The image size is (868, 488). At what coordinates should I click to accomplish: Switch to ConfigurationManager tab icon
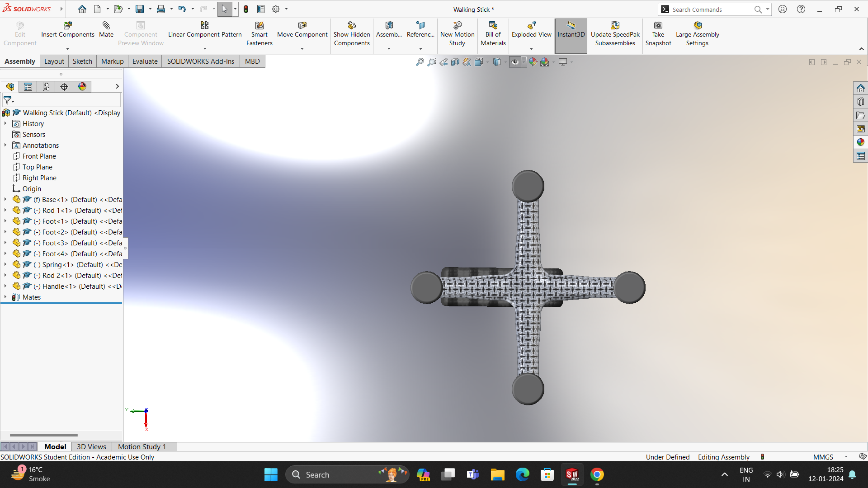pos(46,87)
